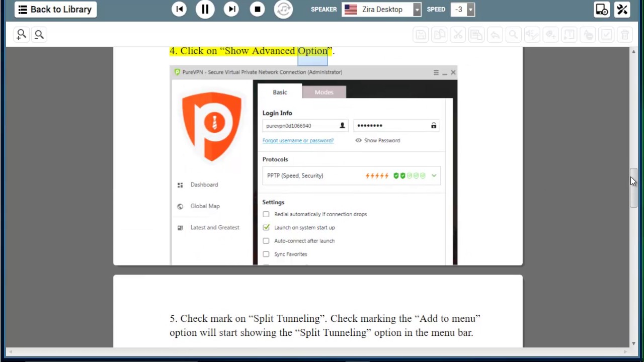The width and height of the screenshot is (644, 362).
Task: Click the toolbar search magnifier icon
Action: click(x=513, y=35)
